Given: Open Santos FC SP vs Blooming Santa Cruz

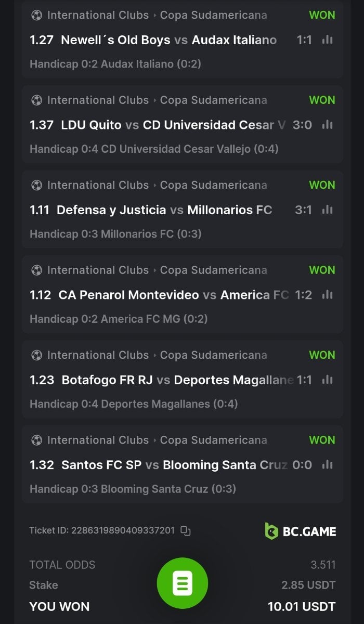Looking at the screenshot, I should [174, 465].
